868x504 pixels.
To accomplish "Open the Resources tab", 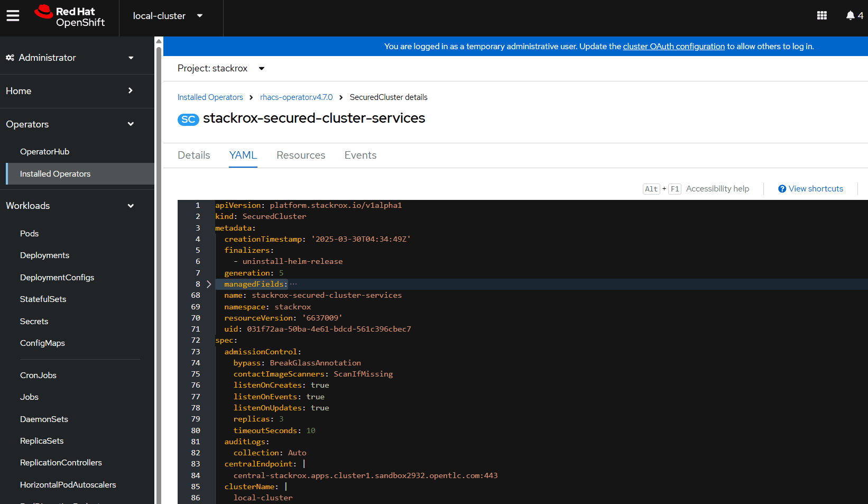I will 301,155.
